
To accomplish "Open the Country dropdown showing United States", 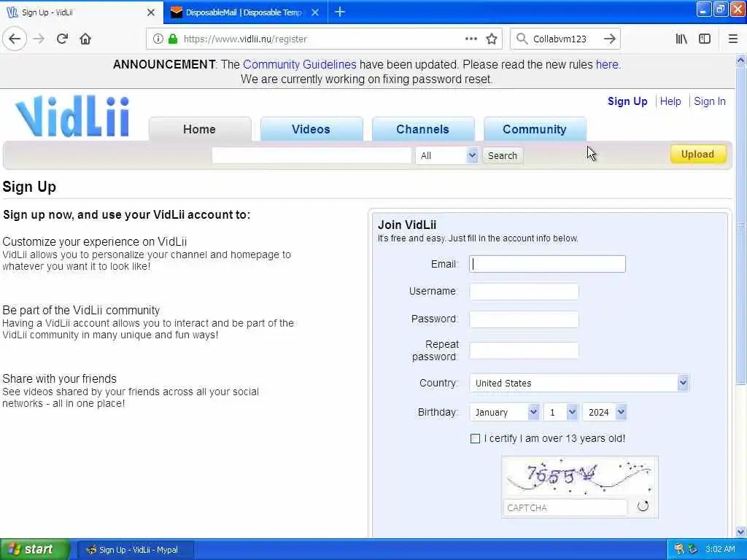I will (x=579, y=383).
